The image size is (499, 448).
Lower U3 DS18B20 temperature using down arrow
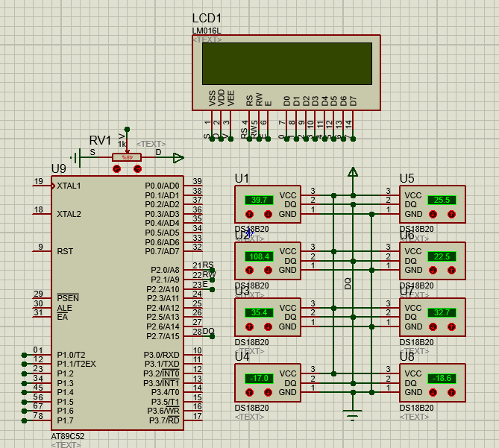point(268,326)
